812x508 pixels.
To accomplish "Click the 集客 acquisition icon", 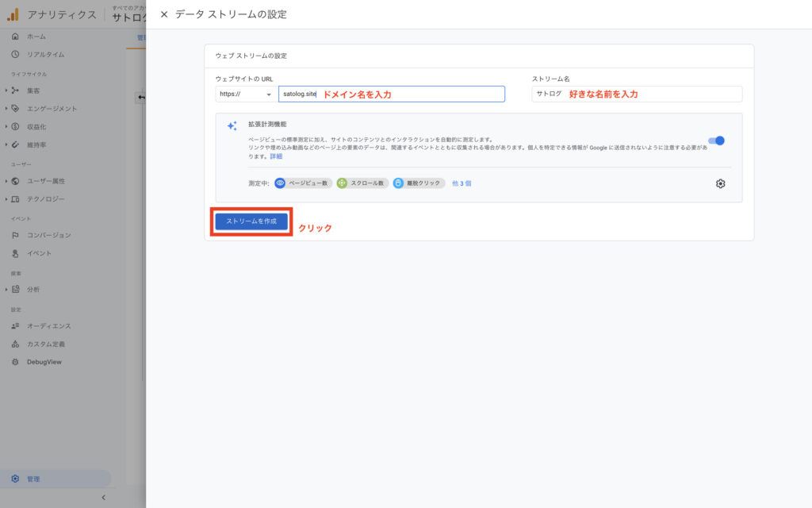I will tap(15, 90).
